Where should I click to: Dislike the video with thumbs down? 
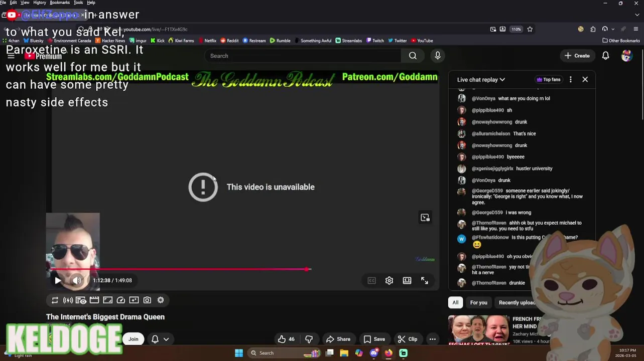(x=309, y=339)
